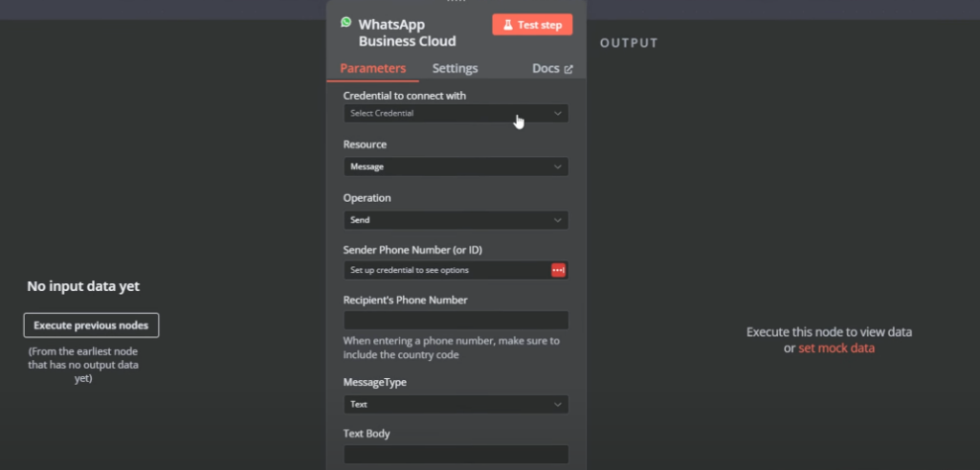Image resolution: width=980 pixels, height=470 pixels.
Task: Expand the Resource dropdown showing Message
Action: coord(456,167)
